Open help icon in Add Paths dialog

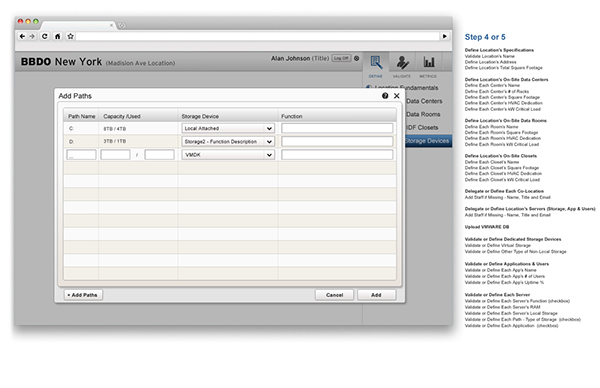click(x=385, y=96)
